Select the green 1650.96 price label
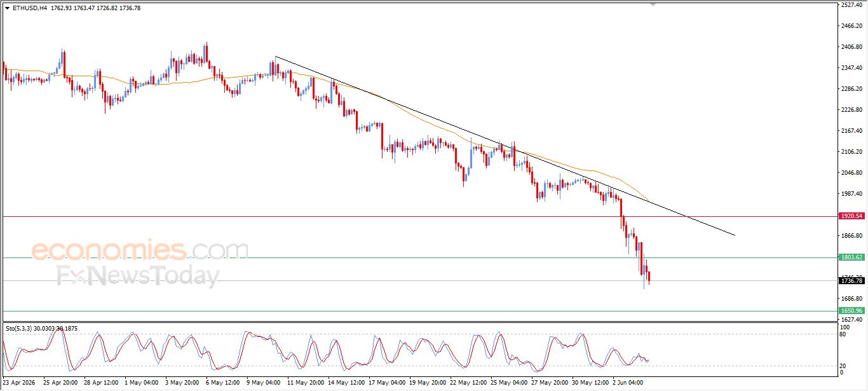Viewport: 868px width, 391px height. (x=851, y=311)
